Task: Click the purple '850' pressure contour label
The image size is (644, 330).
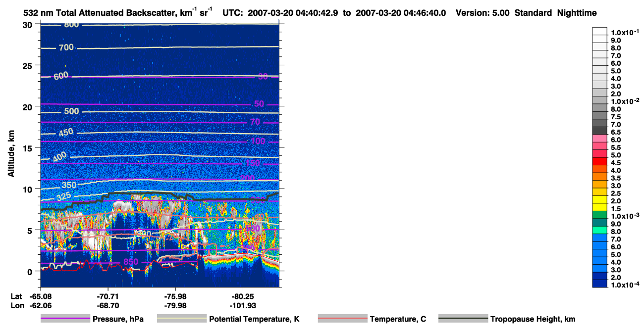Action: point(131,262)
